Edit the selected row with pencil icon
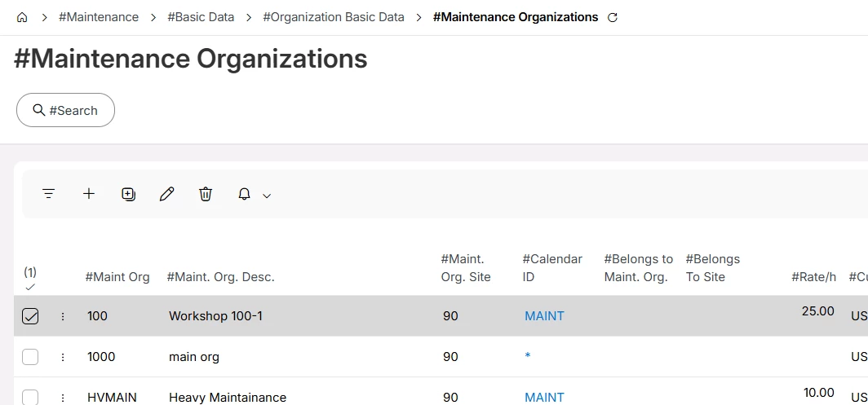The width and height of the screenshot is (868, 405). tap(167, 194)
